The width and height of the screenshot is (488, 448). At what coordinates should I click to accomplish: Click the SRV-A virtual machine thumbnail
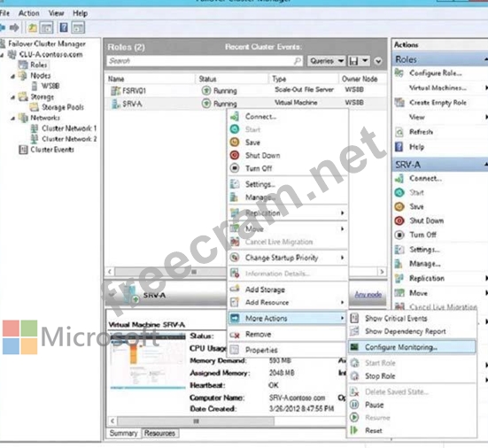(148, 361)
